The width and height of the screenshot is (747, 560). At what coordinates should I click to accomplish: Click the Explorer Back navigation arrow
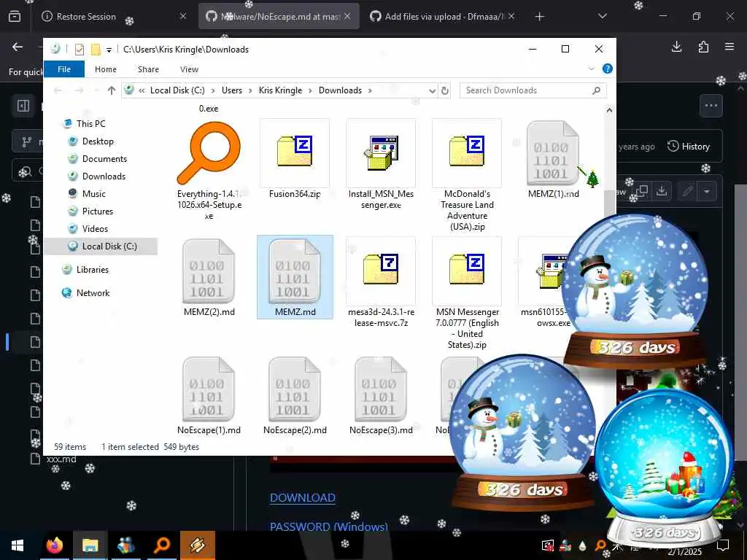[x=58, y=90]
